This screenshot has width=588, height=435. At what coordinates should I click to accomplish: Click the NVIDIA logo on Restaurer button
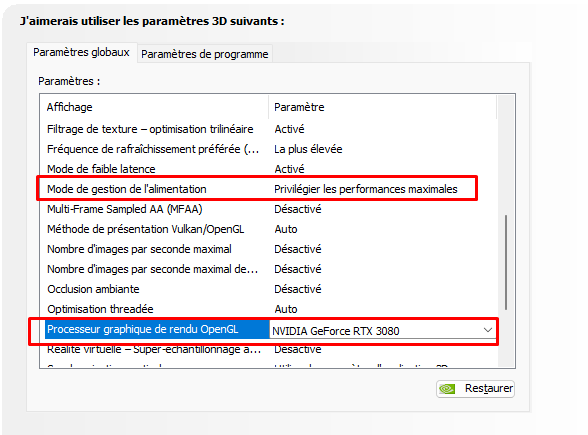coord(447,389)
